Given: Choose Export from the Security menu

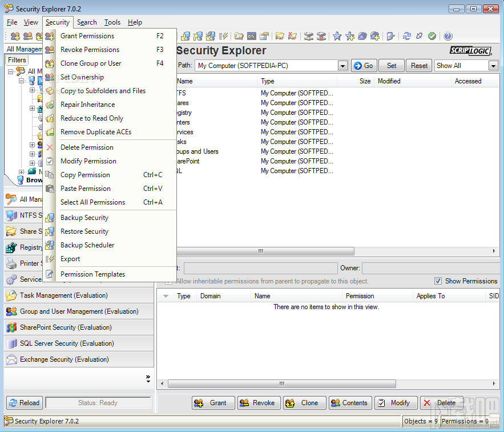Looking at the screenshot, I should 110,259.
